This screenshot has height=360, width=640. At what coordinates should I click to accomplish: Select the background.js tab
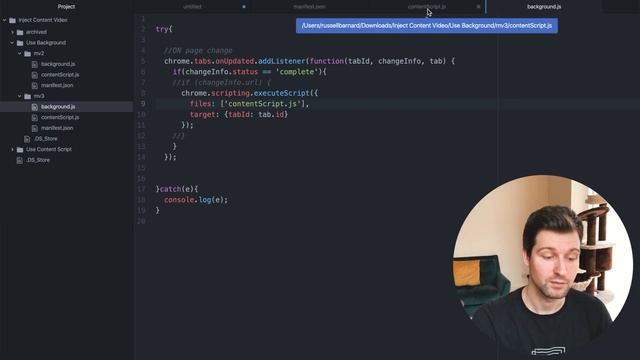click(544, 7)
